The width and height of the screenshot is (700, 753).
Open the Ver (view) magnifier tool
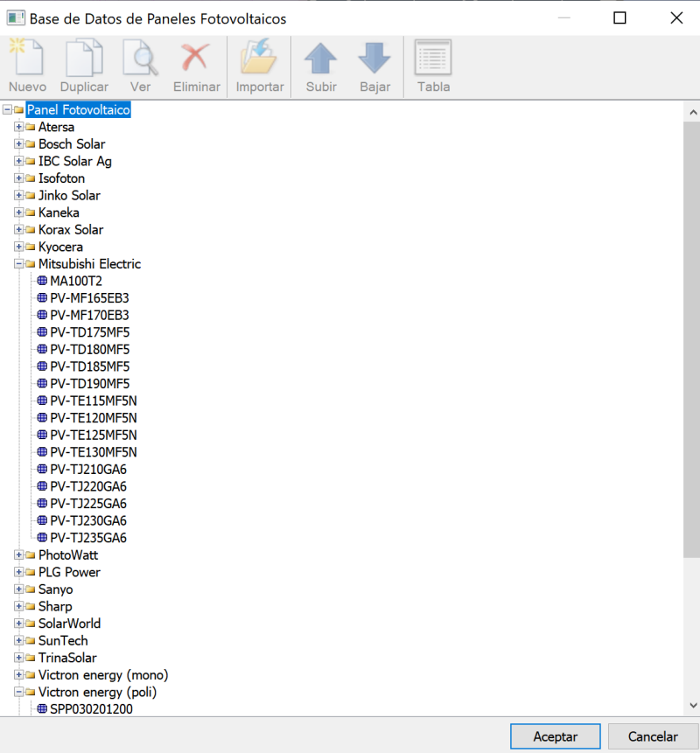pyautogui.click(x=140, y=58)
